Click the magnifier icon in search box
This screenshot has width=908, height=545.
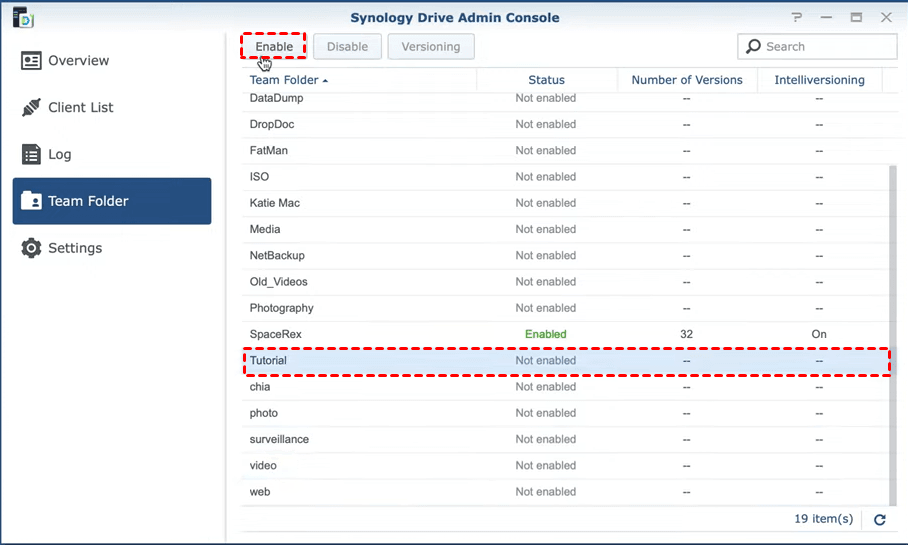click(754, 47)
